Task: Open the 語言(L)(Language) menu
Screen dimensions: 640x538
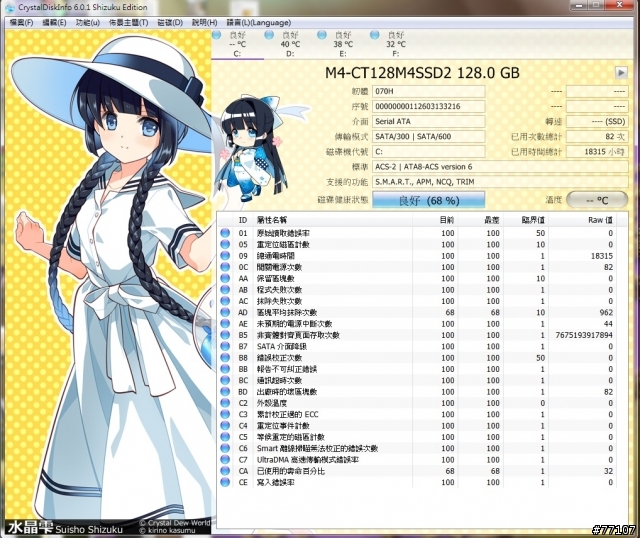Action: pos(259,22)
